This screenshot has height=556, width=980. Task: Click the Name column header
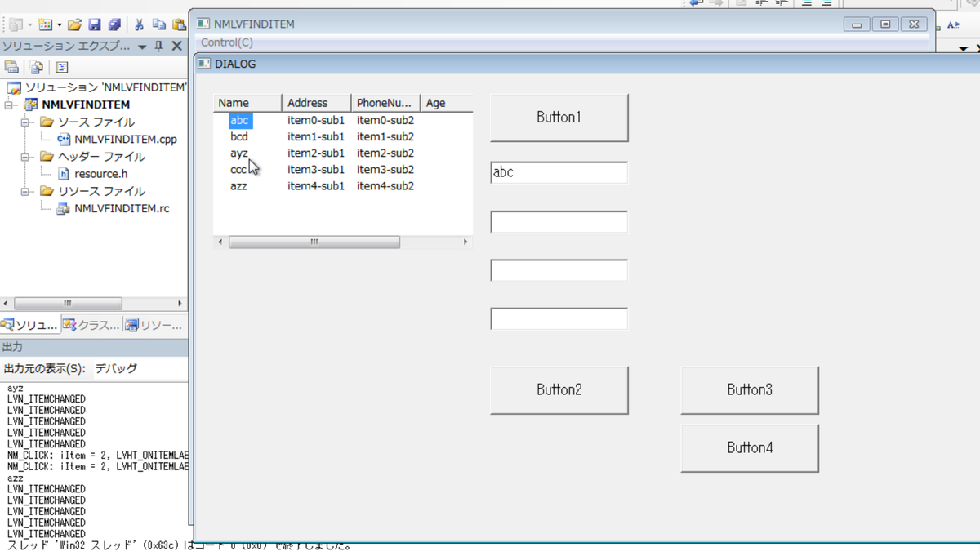tap(247, 103)
